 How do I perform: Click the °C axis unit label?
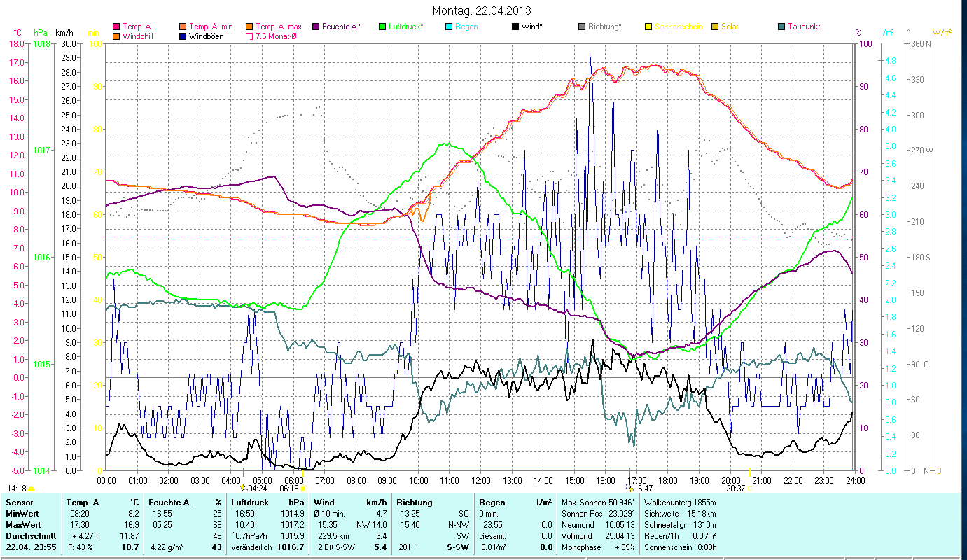[x=18, y=33]
